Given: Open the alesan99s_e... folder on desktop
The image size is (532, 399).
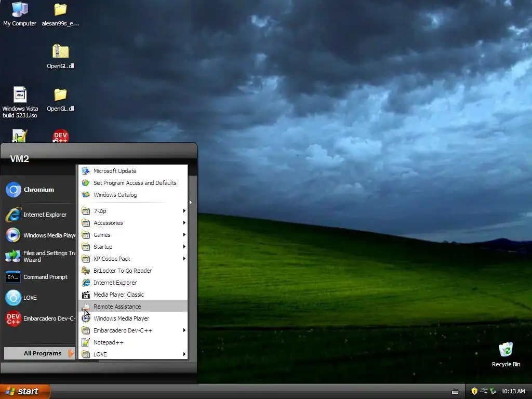Looking at the screenshot, I should tap(60, 14).
